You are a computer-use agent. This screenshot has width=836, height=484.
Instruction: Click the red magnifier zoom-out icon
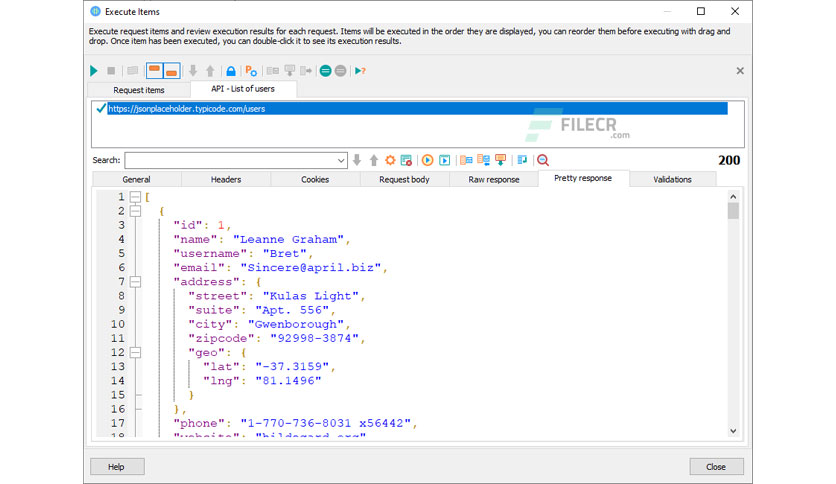(543, 160)
